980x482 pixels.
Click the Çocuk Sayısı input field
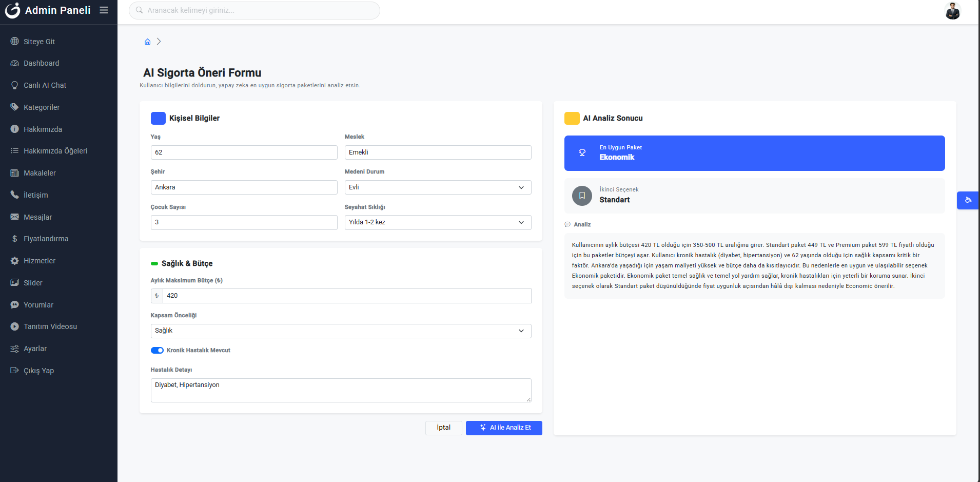click(244, 222)
